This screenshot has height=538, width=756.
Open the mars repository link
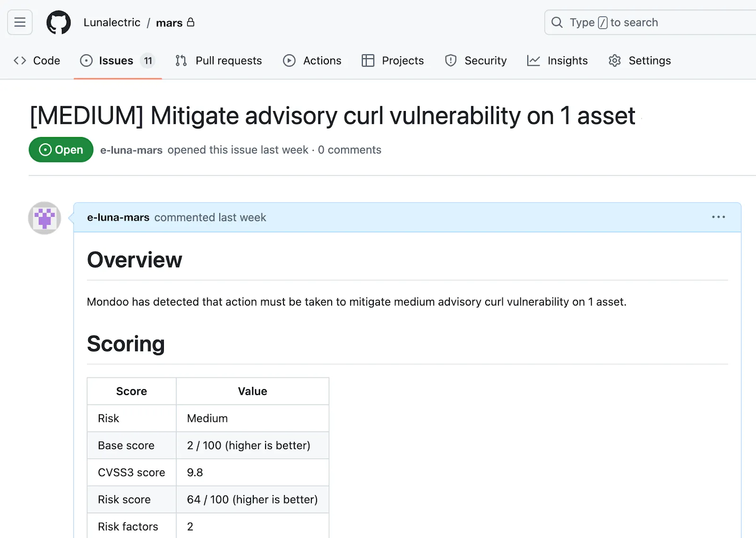tap(169, 23)
